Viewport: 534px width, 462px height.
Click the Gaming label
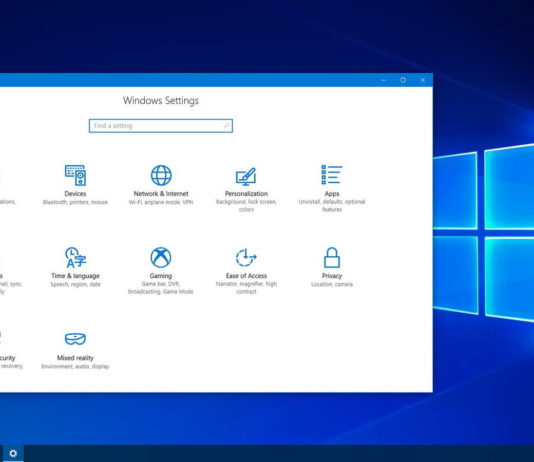161,276
